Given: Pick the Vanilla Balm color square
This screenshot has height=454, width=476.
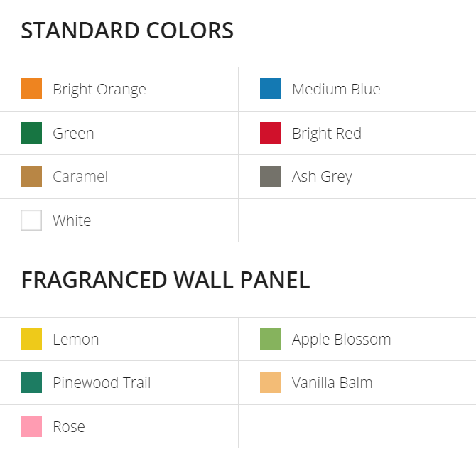Looking at the screenshot, I should 271,382.
